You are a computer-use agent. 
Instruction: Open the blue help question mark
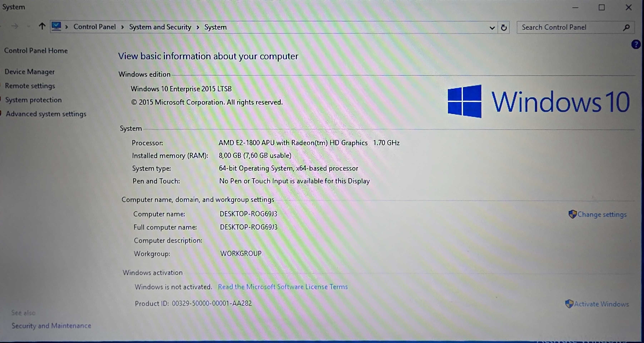636,44
